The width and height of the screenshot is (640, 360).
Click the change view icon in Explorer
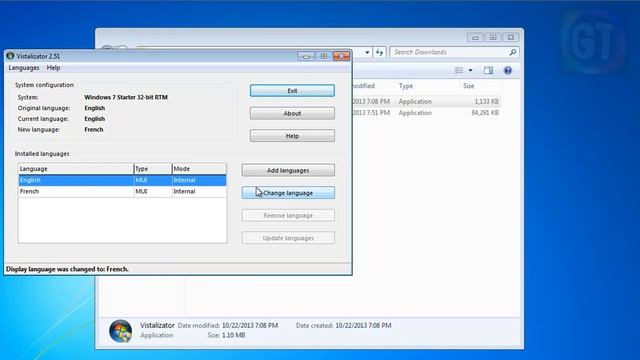pos(459,71)
